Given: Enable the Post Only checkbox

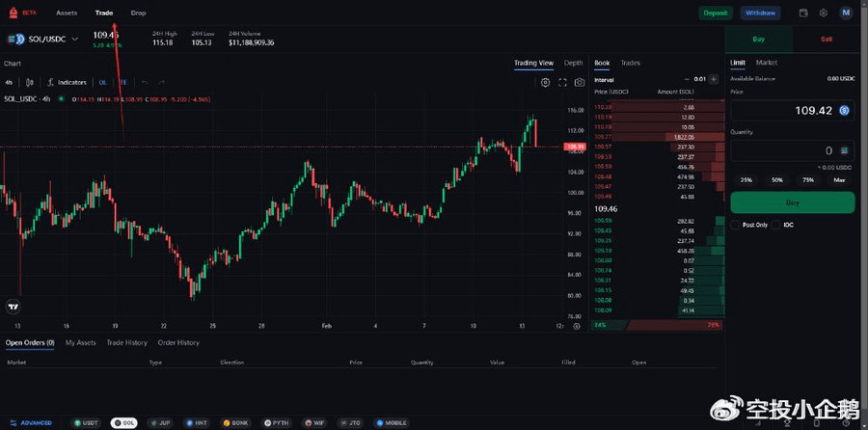Looking at the screenshot, I should pos(736,225).
